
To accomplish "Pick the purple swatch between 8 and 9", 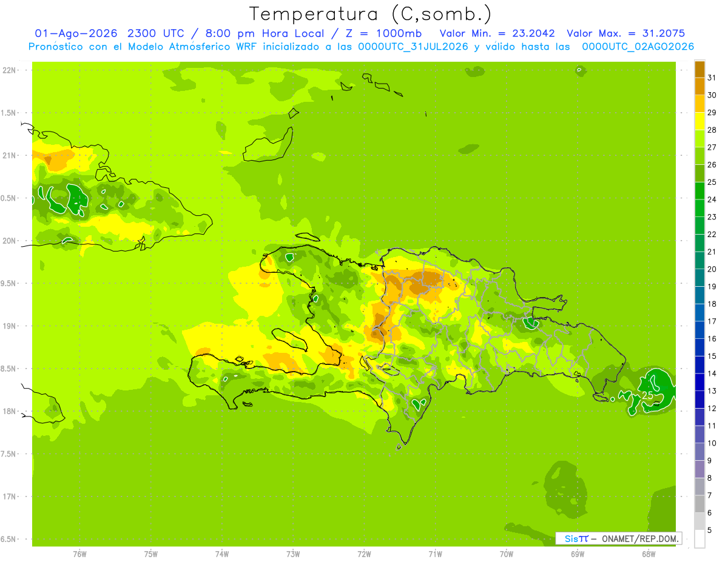I will (x=699, y=469).
